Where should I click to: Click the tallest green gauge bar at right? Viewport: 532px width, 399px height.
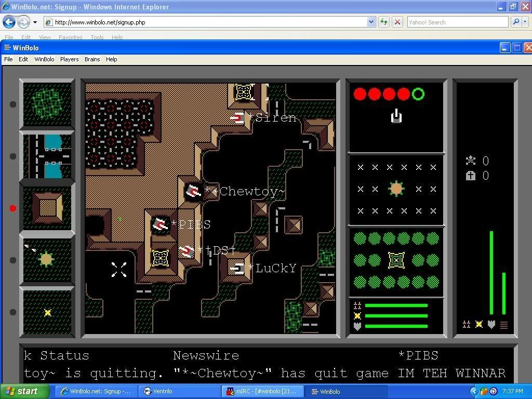point(491,273)
